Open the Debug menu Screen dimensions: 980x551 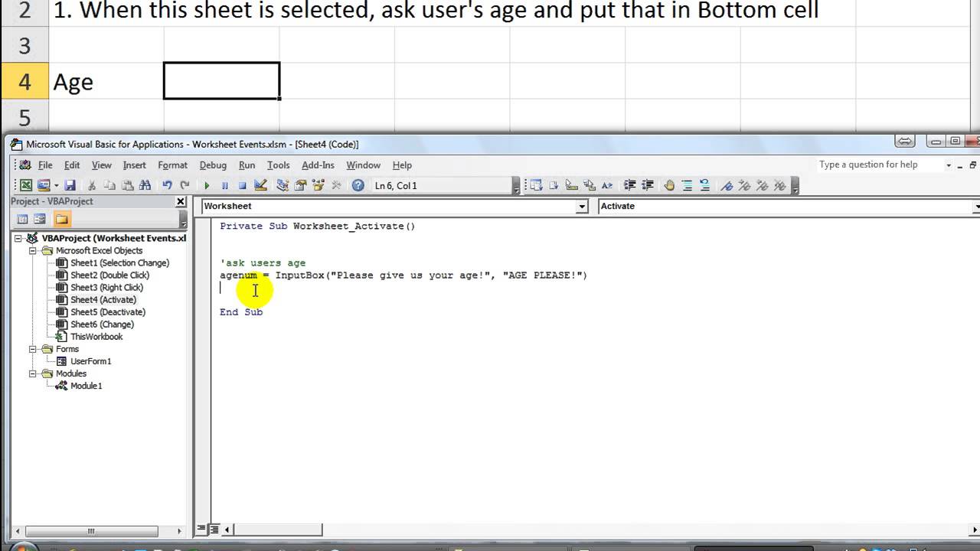click(213, 165)
